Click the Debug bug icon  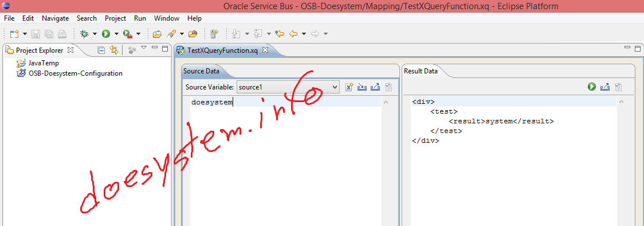tap(84, 34)
